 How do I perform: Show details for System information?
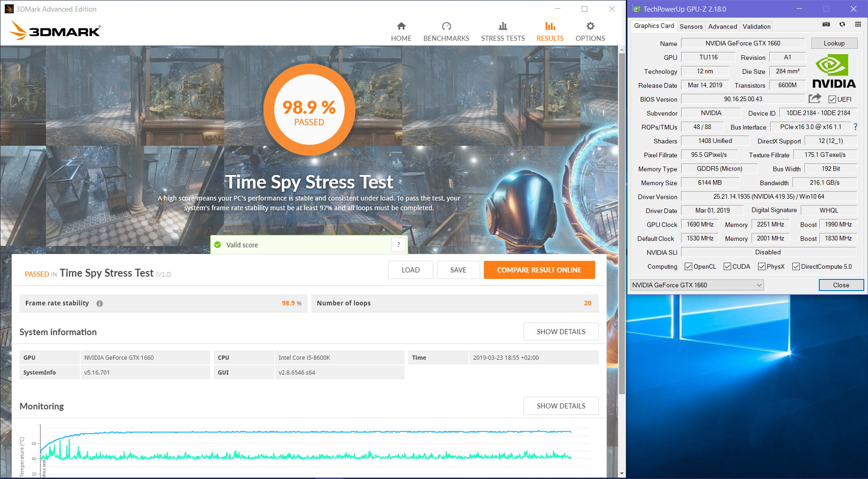[x=561, y=332]
